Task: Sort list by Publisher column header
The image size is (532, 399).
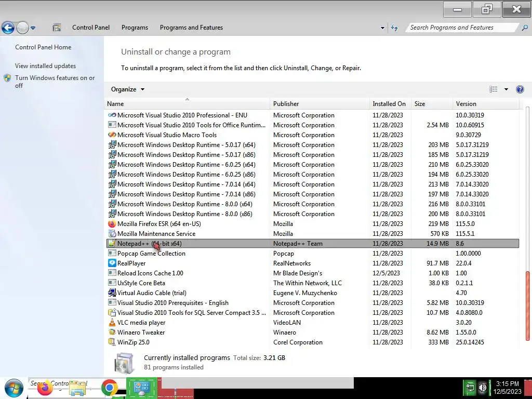Action: coord(320,104)
